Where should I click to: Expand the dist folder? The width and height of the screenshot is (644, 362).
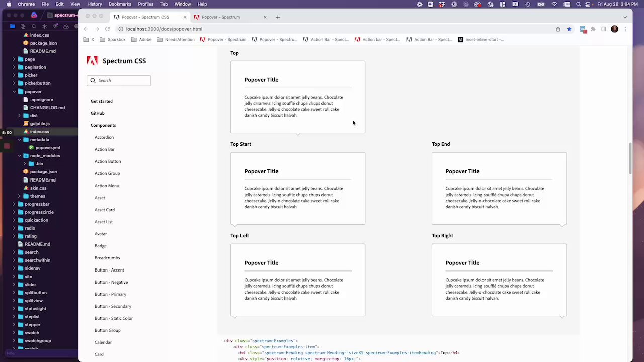click(x=20, y=116)
